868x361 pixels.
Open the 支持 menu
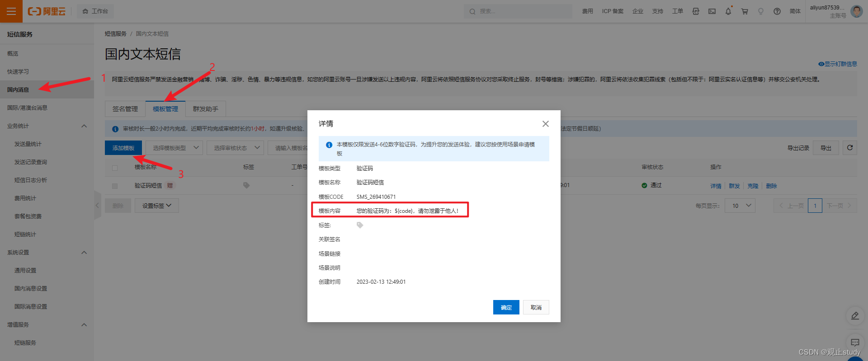657,11
